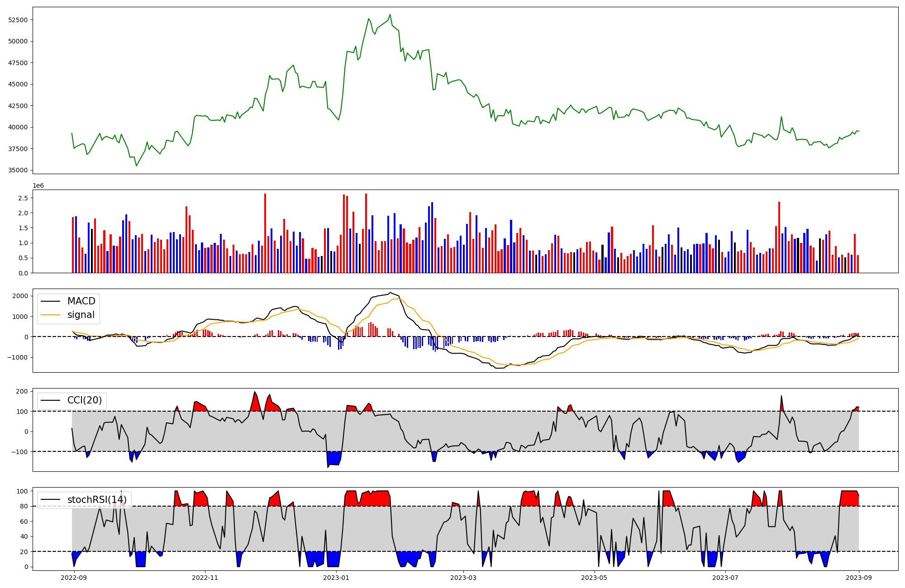Viewport: 905px width, 588px height.
Task: Click the 35000 price axis tick label
Action: click(x=18, y=171)
